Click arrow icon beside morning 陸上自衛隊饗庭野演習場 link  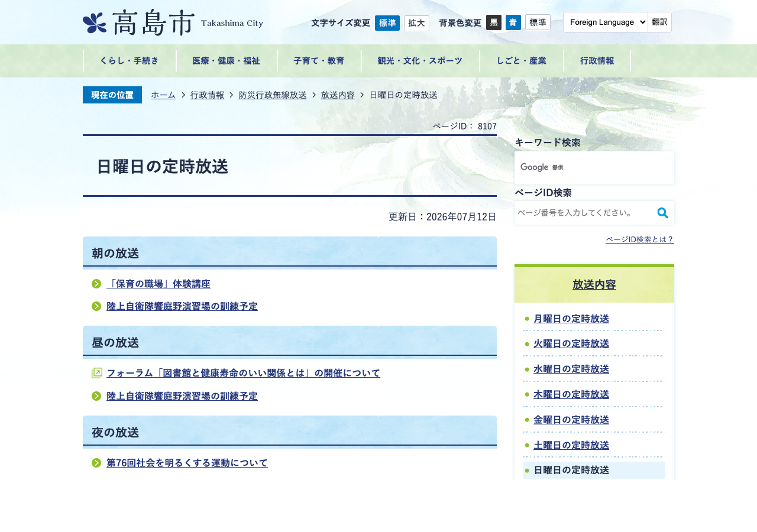click(96, 306)
